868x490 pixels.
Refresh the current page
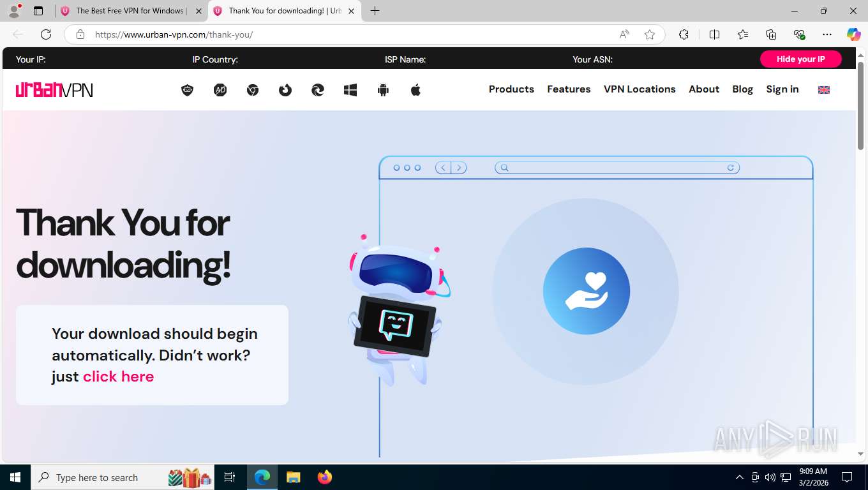(x=46, y=34)
